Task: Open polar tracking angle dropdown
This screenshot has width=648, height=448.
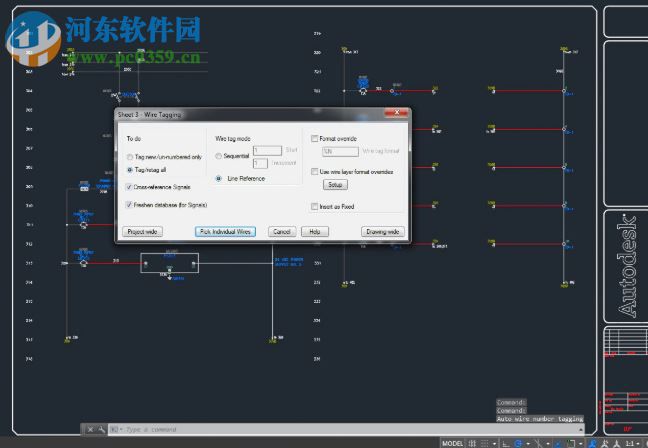Action: click(x=528, y=444)
